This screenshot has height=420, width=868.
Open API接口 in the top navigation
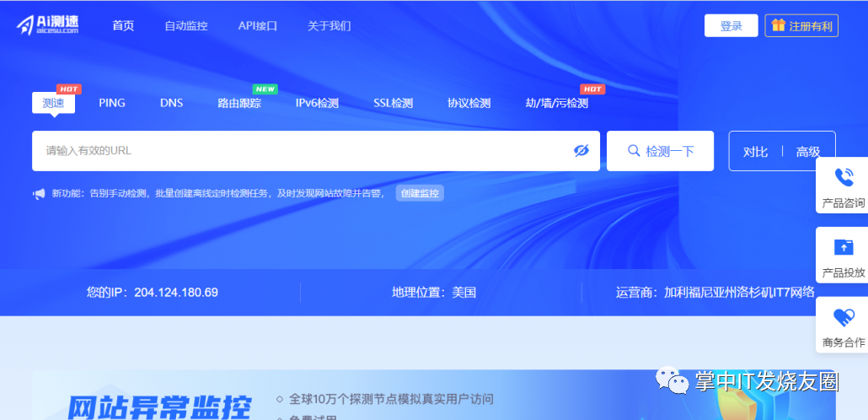pos(257,25)
